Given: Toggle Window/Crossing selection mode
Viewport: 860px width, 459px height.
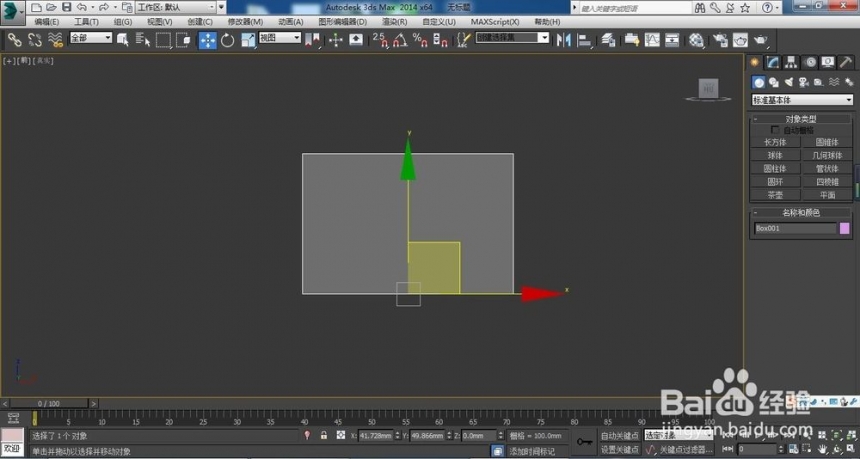Looking at the screenshot, I should pyautogui.click(x=183, y=40).
